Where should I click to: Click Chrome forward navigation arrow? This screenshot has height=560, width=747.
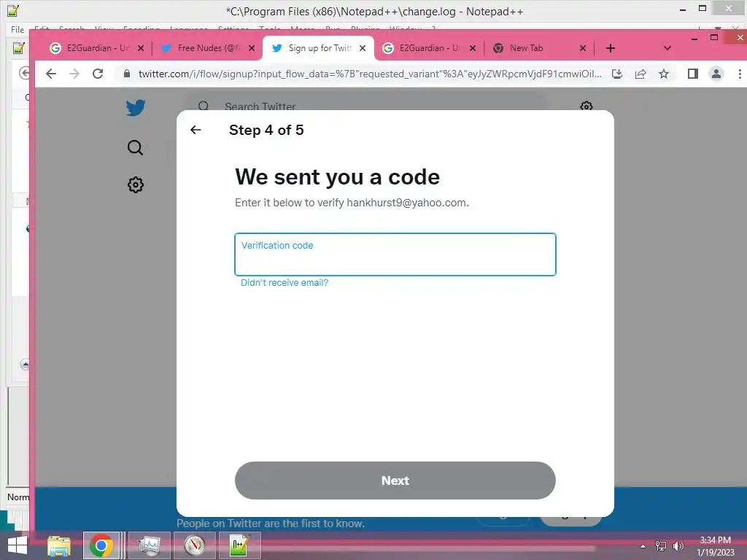click(x=74, y=74)
